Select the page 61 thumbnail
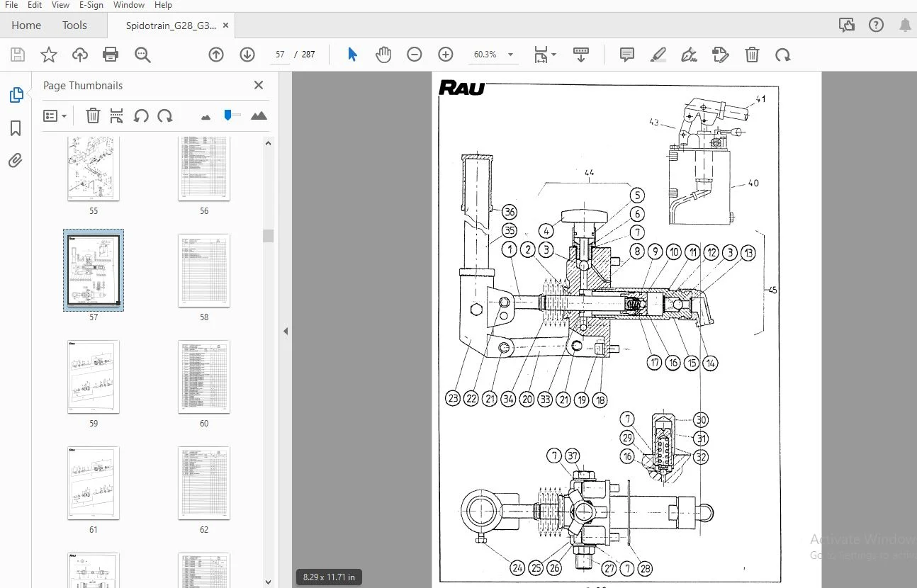The image size is (917, 588). (94, 483)
